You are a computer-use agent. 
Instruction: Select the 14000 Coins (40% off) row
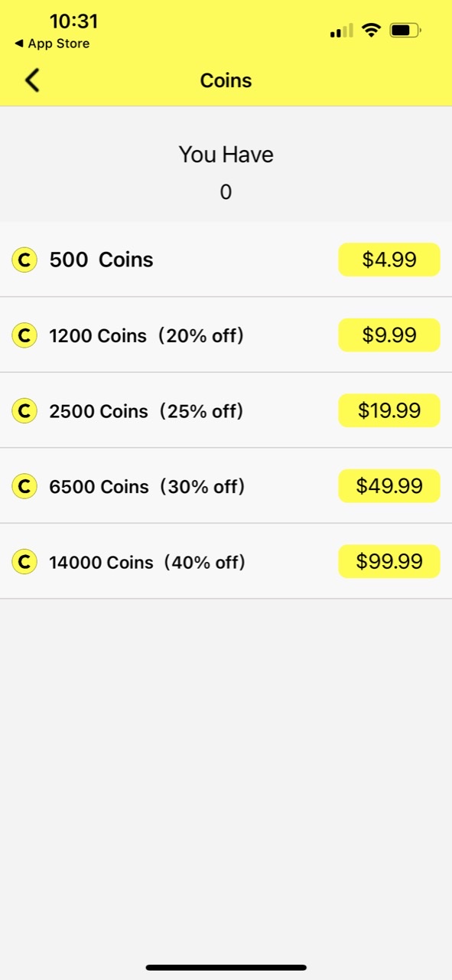(226, 562)
